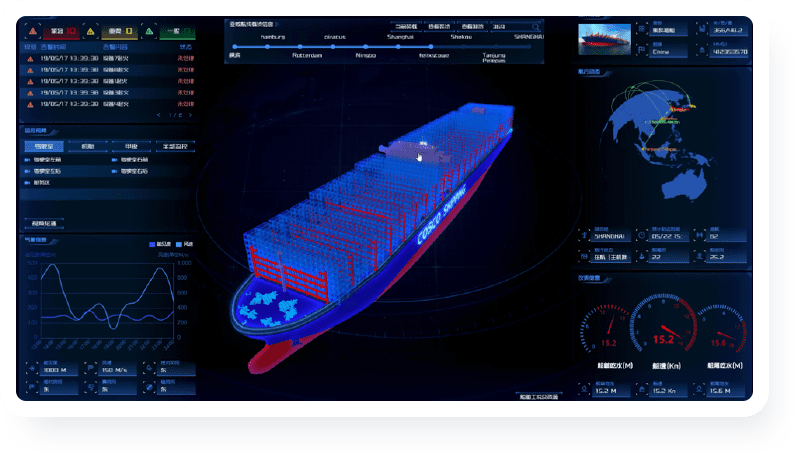Click the visibility icon beside the 1000 M field
Image resolution: width=796 pixels, height=455 pixels.
point(32,368)
